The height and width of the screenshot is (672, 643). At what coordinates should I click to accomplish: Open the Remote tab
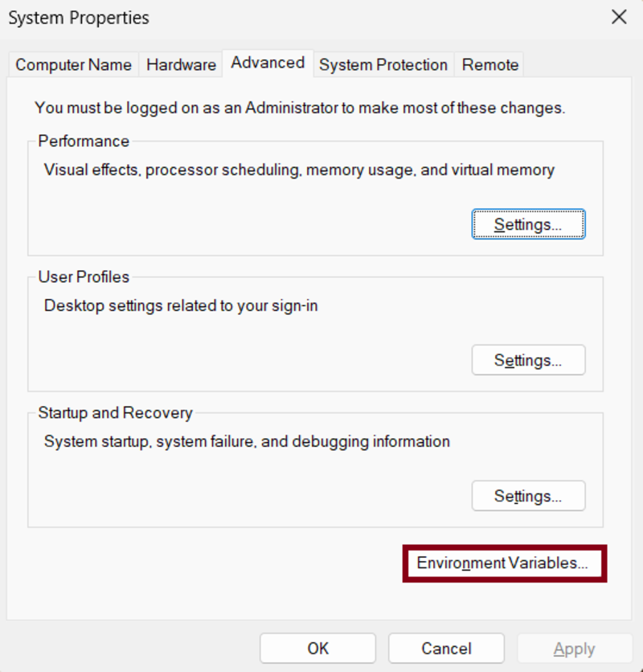pos(489,64)
